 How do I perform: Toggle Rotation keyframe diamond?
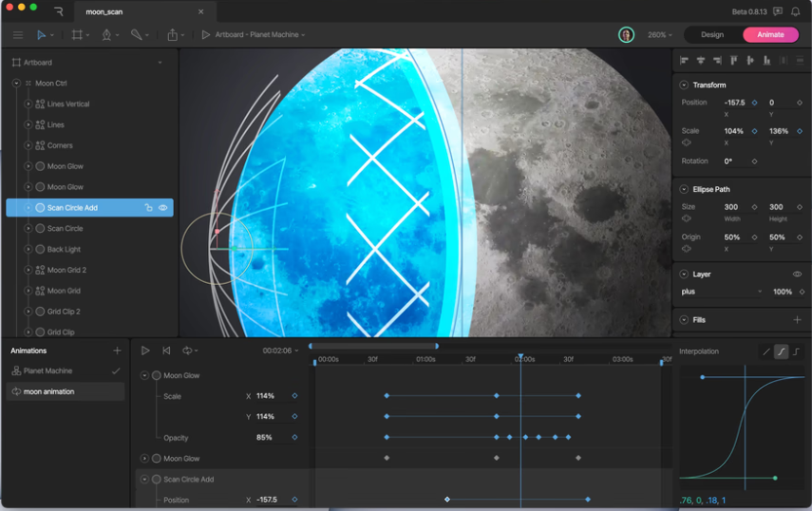pos(754,161)
